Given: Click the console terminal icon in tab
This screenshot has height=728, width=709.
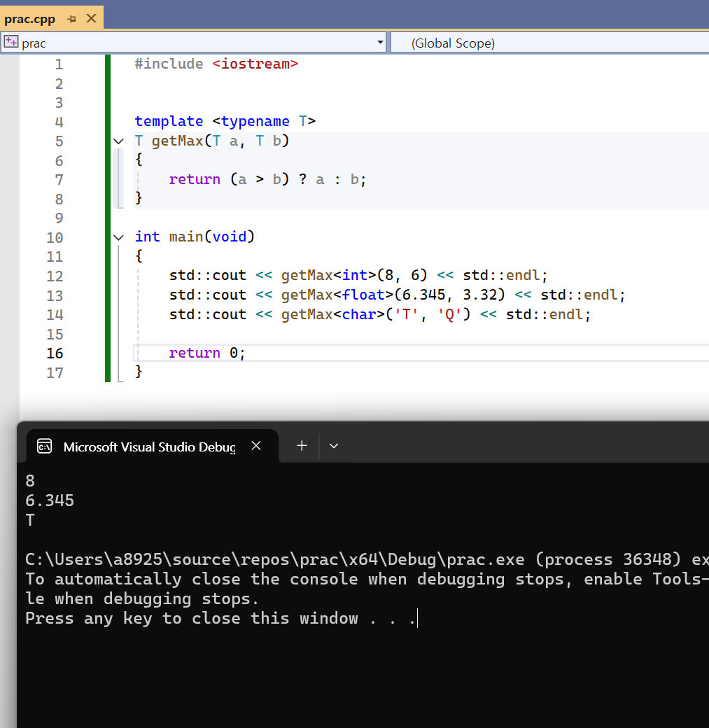Looking at the screenshot, I should (x=45, y=446).
